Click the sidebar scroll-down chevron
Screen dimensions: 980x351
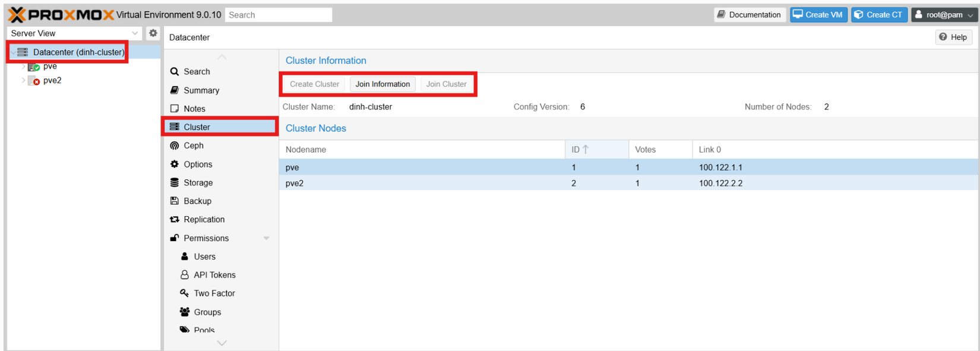[x=222, y=343]
